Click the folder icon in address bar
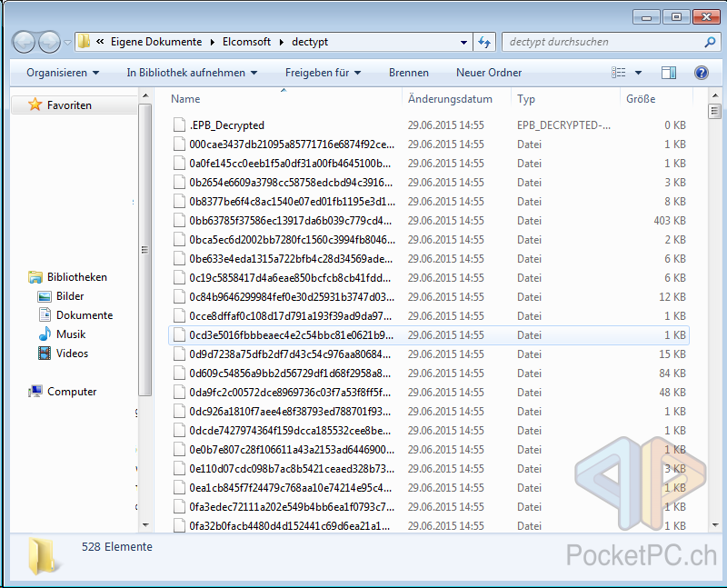Viewport: 727px width, 588px height. click(x=84, y=41)
